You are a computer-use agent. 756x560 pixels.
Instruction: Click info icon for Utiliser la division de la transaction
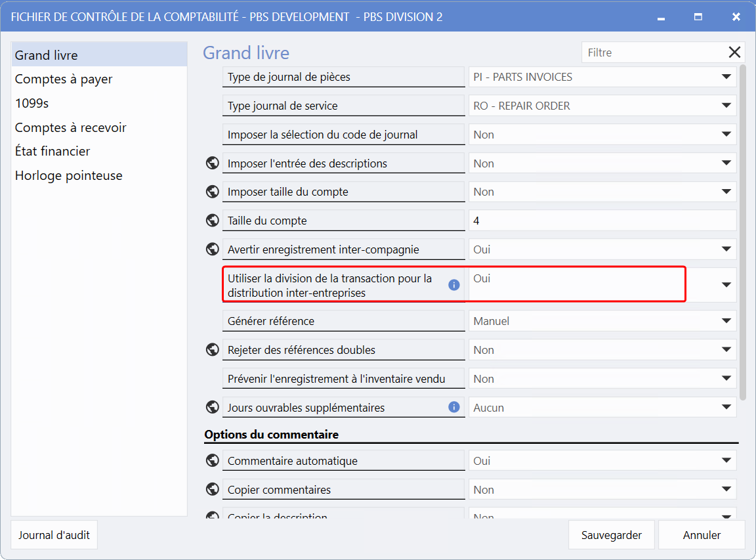click(x=453, y=285)
